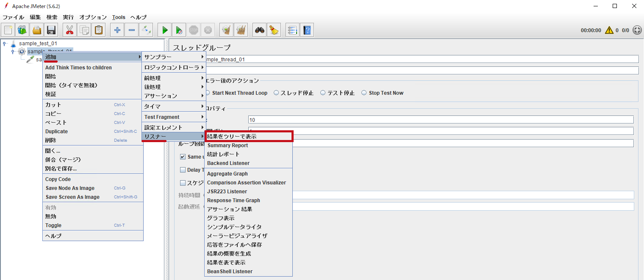Click the Start no pauses icon
Image resolution: width=644 pixels, height=280 pixels.
coord(179,30)
